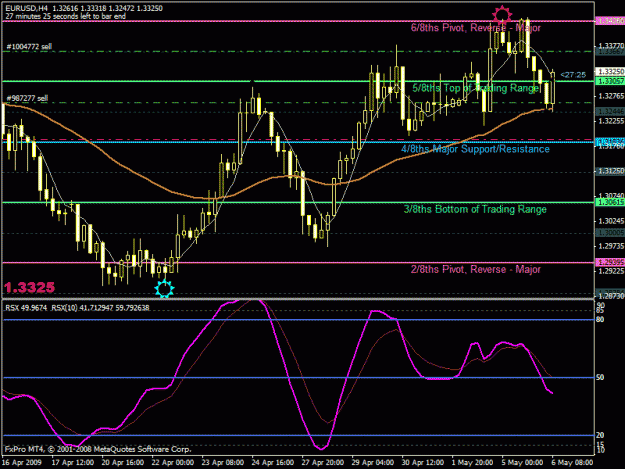This screenshot has height=469, width=625.
Task: Click the 1.30245 price axis value
Action: click(611, 221)
